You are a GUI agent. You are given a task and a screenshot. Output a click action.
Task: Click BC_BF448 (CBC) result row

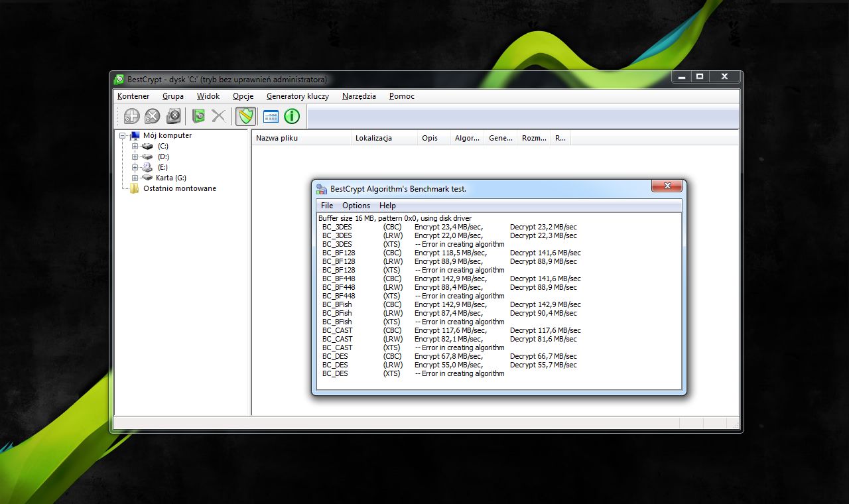[452, 279]
